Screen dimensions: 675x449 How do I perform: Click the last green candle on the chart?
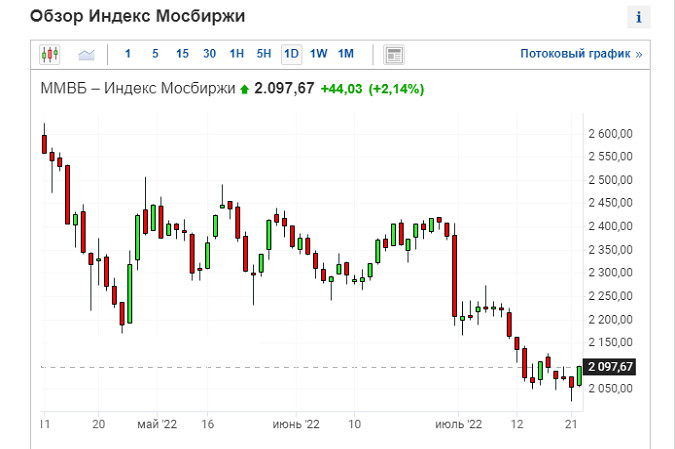point(579,376)
